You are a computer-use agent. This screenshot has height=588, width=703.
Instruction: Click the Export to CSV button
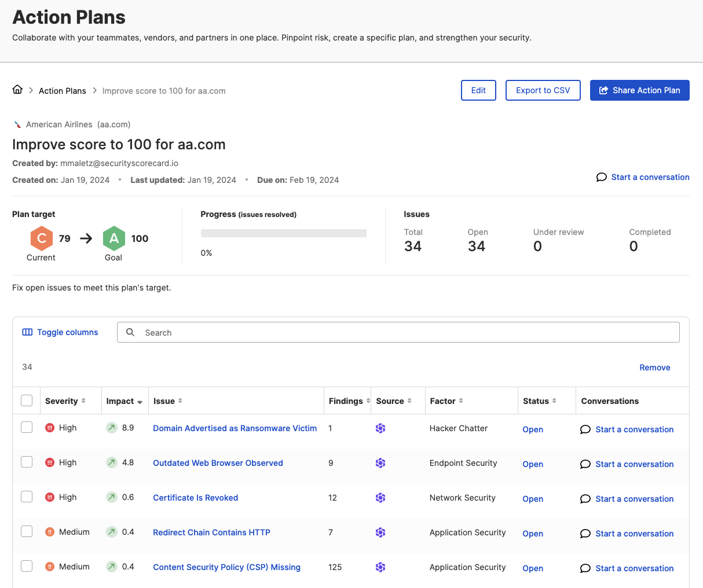[x=543, y=90]
